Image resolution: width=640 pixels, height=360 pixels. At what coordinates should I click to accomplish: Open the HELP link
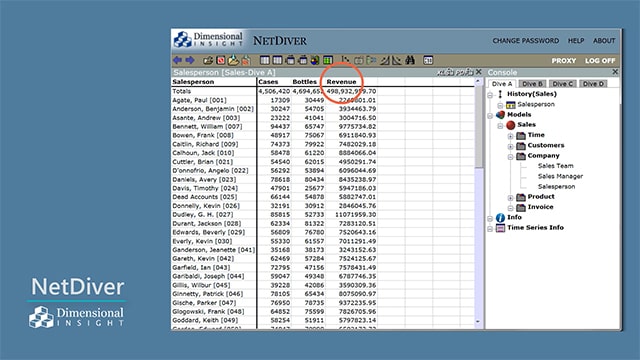point(576,41)
